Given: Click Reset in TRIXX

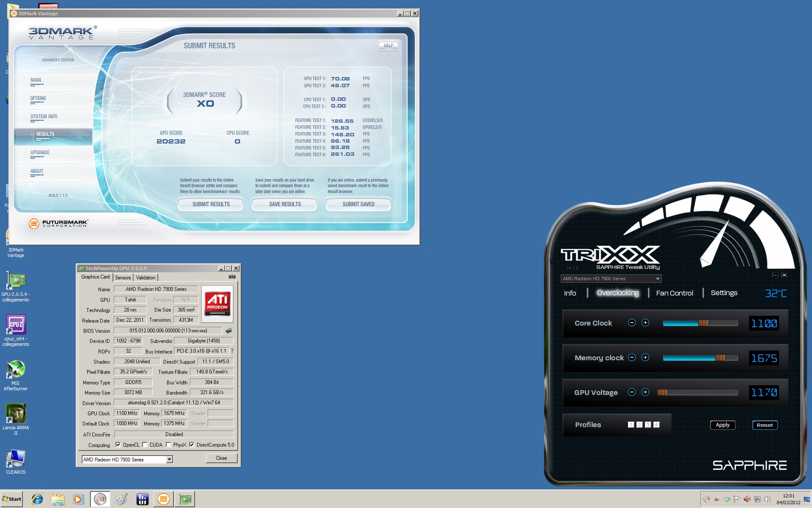Looking at the screenshot, I should point(765,425).
